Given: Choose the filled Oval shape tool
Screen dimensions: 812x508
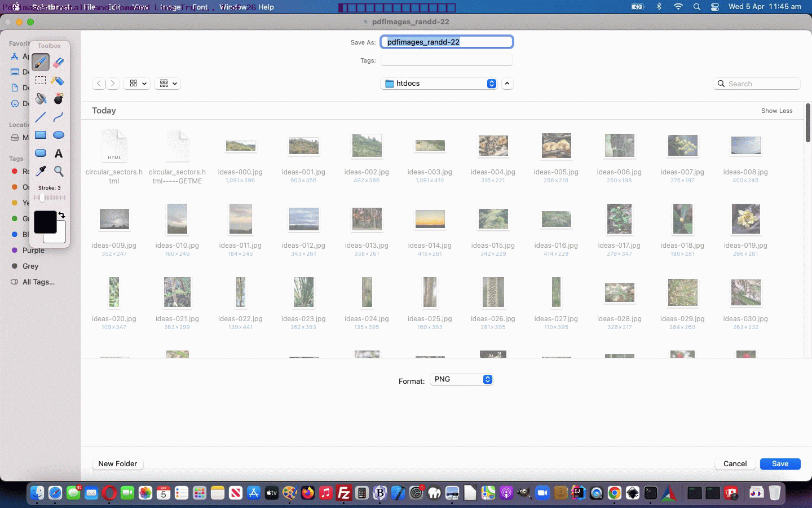Looking at the screenshot, I should (x=59, y=135).
